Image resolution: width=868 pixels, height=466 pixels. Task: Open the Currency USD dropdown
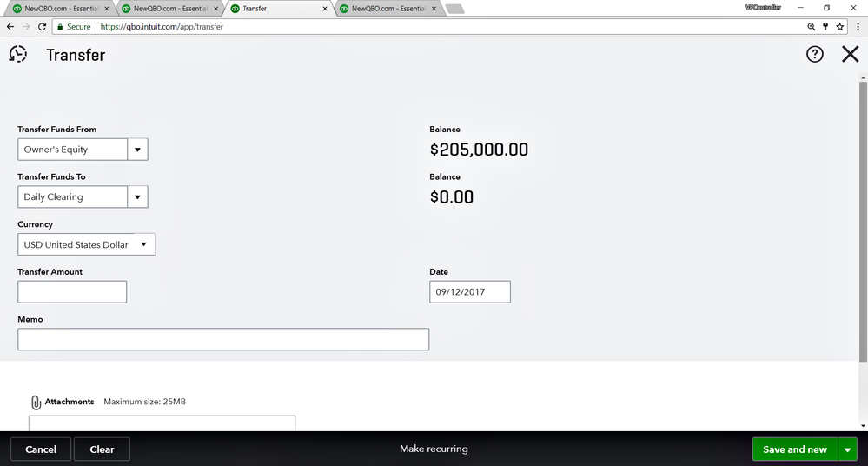click(x=143, y=244)
